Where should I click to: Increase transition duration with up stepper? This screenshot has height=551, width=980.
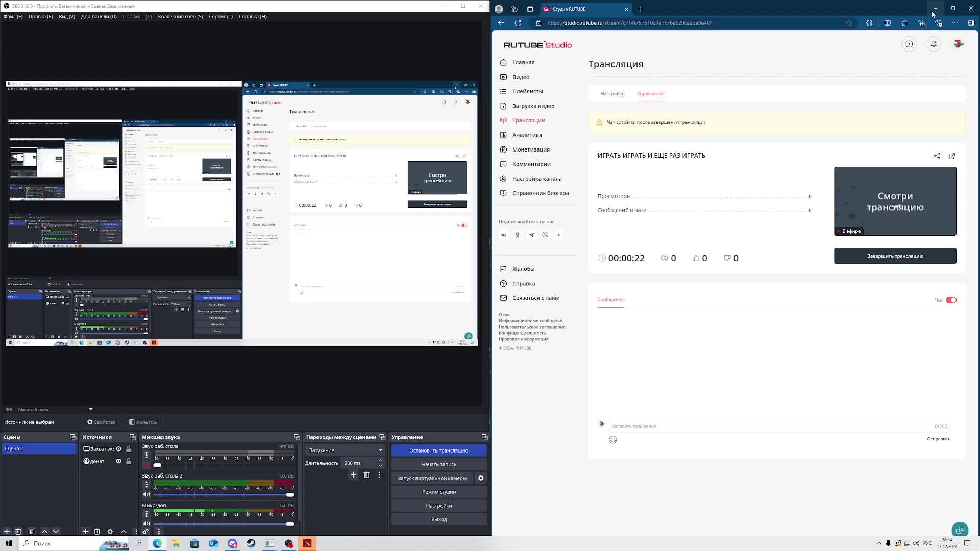(x=380, y=461)
